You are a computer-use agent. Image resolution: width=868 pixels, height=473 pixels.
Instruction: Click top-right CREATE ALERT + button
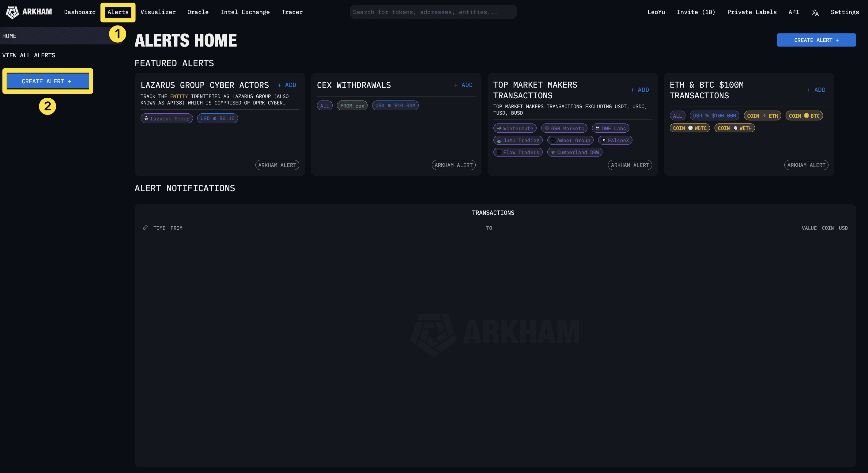[x=816, y=40]
